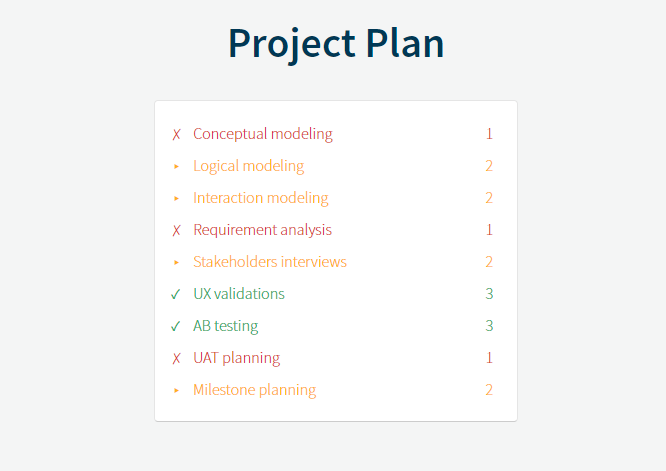Choose the Stakeholders interviews entry

269,262
